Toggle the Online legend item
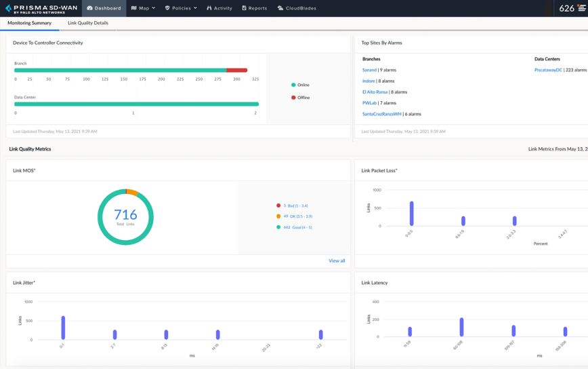 click(300, 85)
